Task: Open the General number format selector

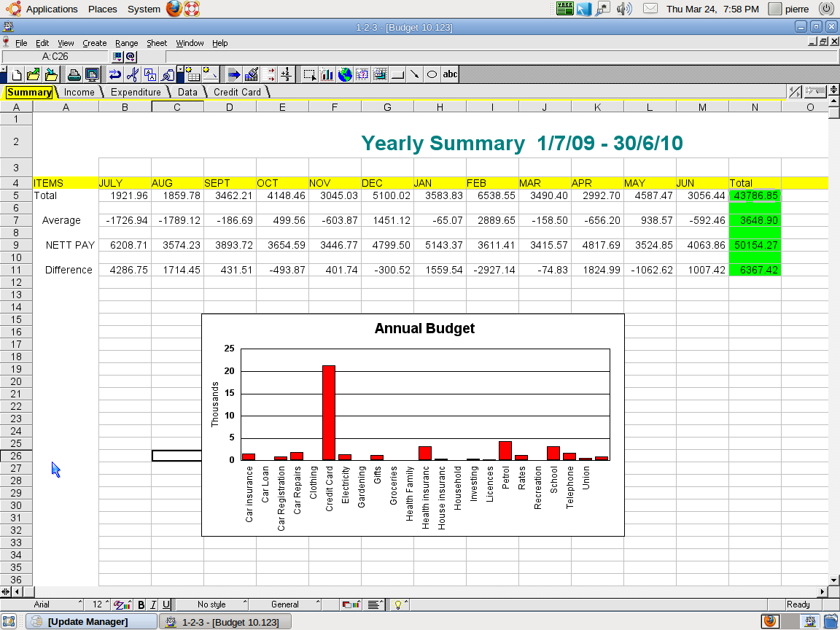Action: tap(284, 604)
